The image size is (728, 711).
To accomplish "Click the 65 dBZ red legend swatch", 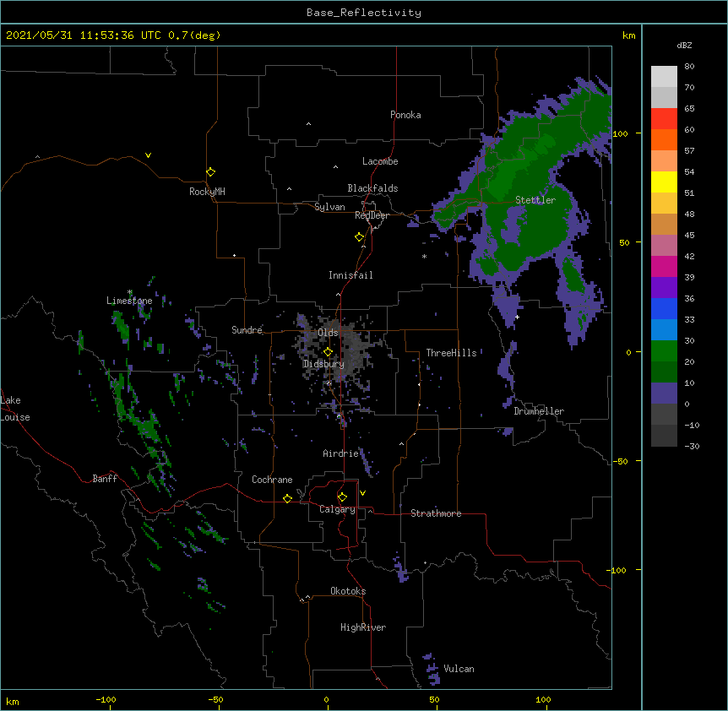I will point(664,119).
